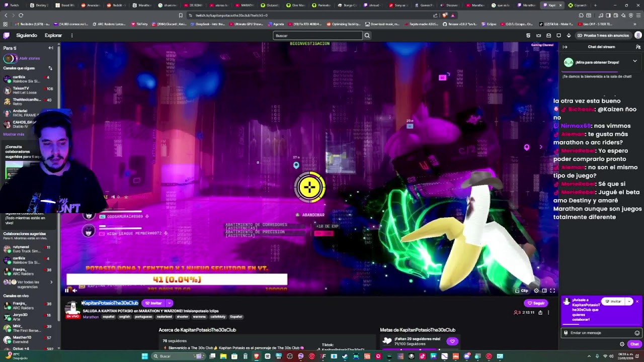Pause the stream video
The image size is (644, 362).
coord(66,290)
